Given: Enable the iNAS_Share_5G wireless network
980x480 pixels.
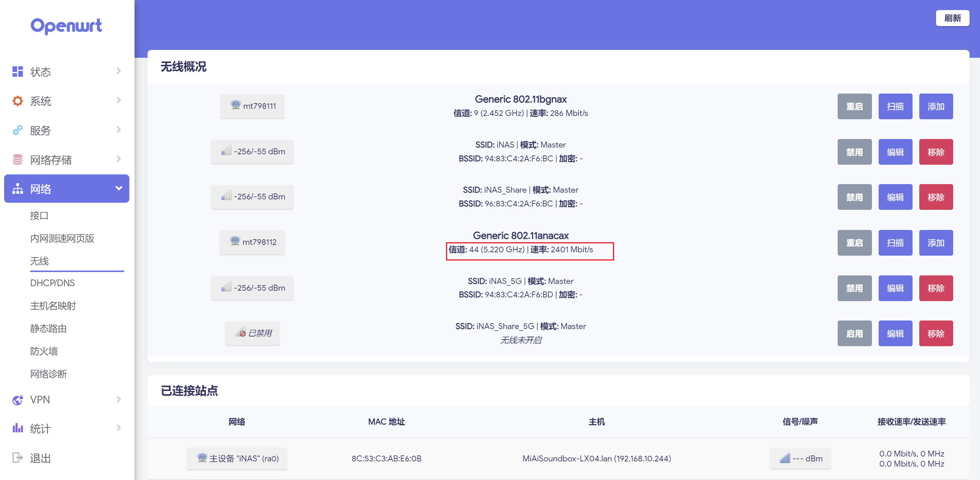Looking at the screenshot, I should pyautogui.click(x=854, y=334).
